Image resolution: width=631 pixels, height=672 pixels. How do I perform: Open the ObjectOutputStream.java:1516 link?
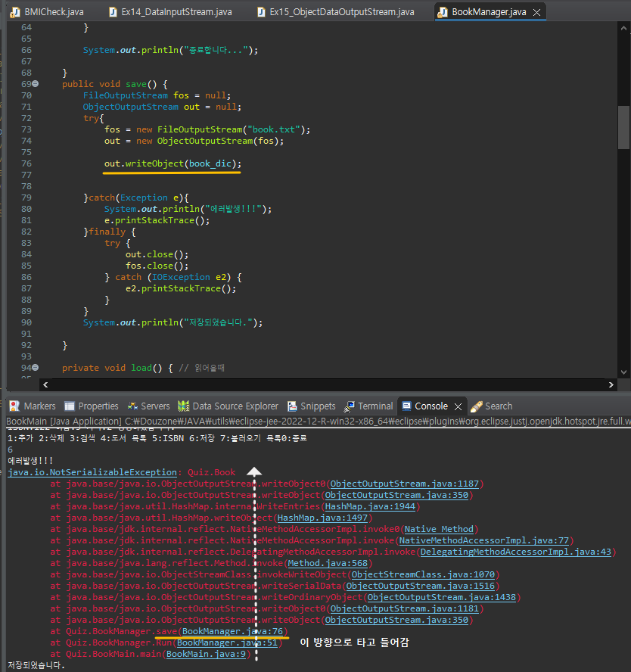pos(420,586)
